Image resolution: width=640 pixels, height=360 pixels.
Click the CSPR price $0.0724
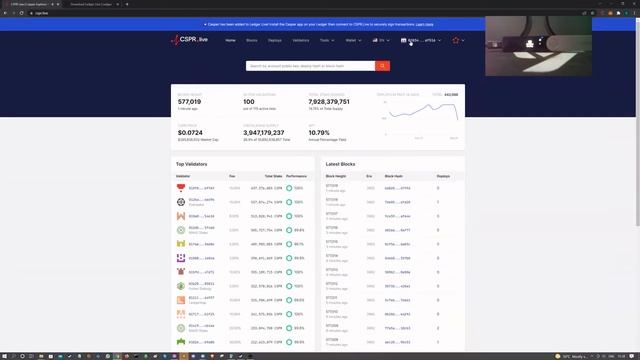tap(190, 133)
